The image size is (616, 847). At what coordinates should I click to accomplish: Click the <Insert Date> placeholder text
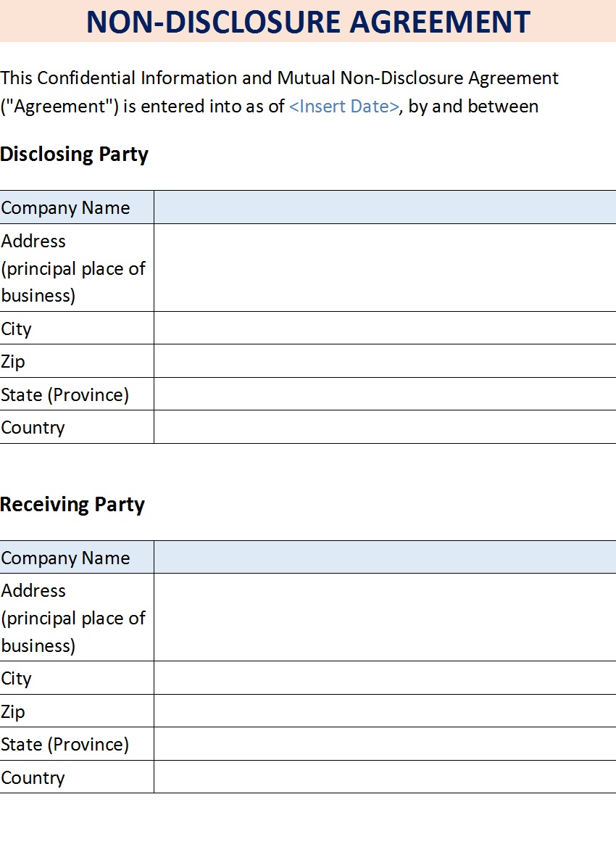point(344,107)
